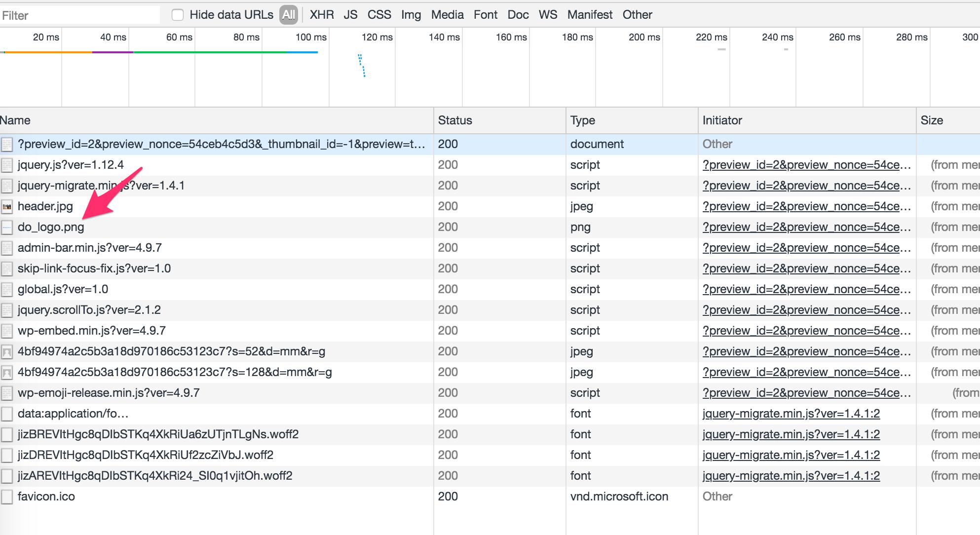980x535 pixels.
Task: Click the wp-embed.min.js file icon
Action: coord(7,331)
